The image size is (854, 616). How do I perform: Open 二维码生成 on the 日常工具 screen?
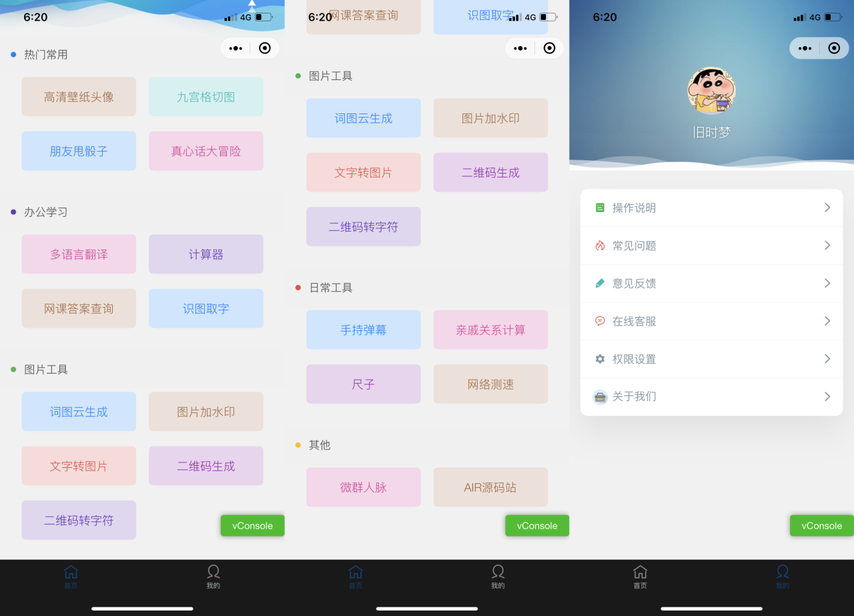coord(491,172)
